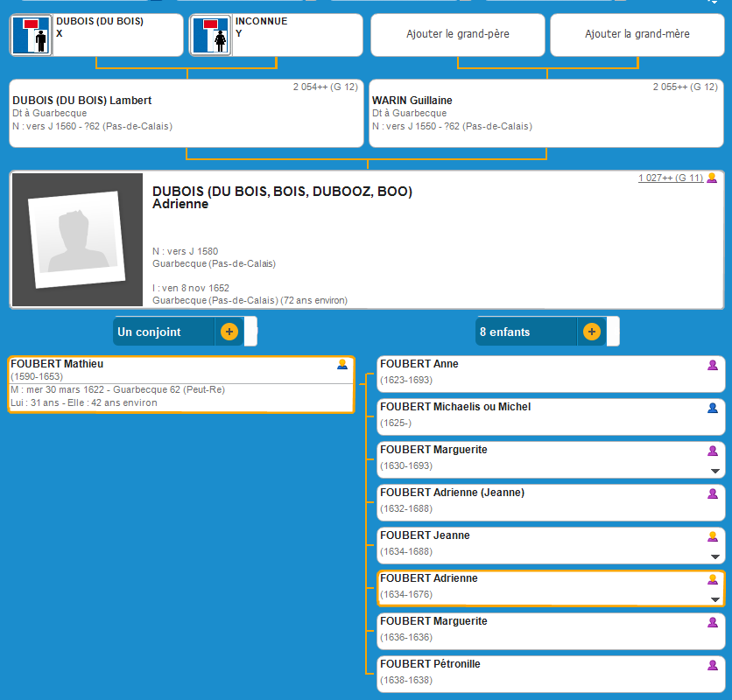Click the yellow person icon on FOUBERT Jeanne
732x700 pixels.
tap(713, 536)
